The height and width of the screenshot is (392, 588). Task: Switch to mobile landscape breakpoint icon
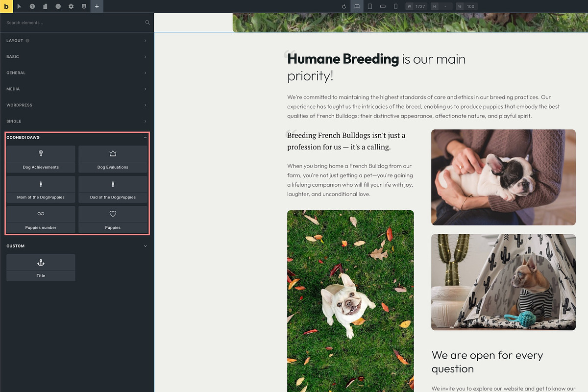(x=383, y=6)
